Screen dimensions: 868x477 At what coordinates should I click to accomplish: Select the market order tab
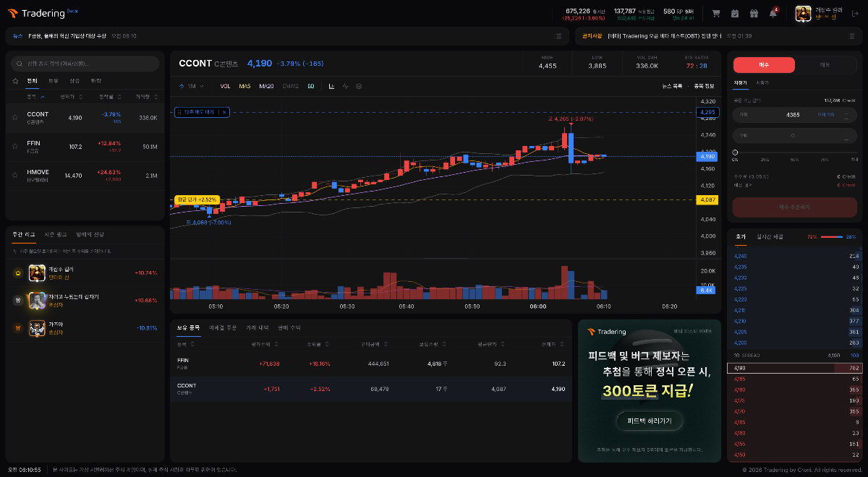click(762, 83)
